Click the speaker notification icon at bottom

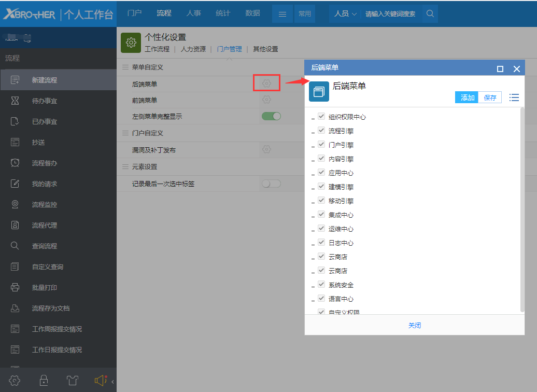[100, 381]
